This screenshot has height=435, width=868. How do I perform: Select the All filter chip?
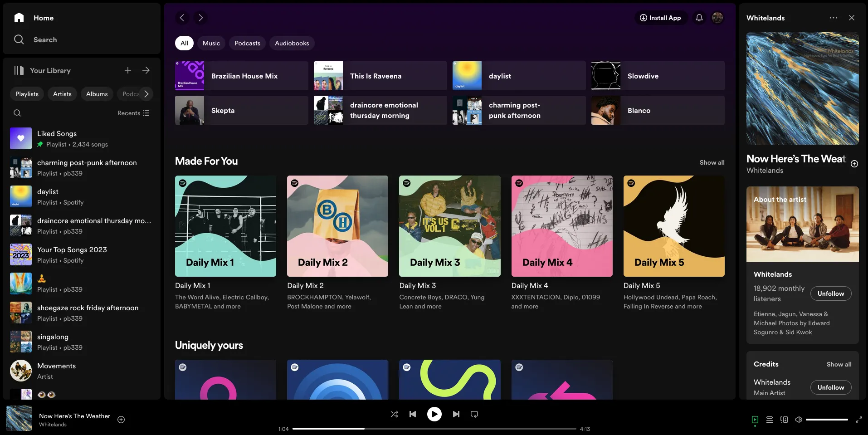point(184,43)
